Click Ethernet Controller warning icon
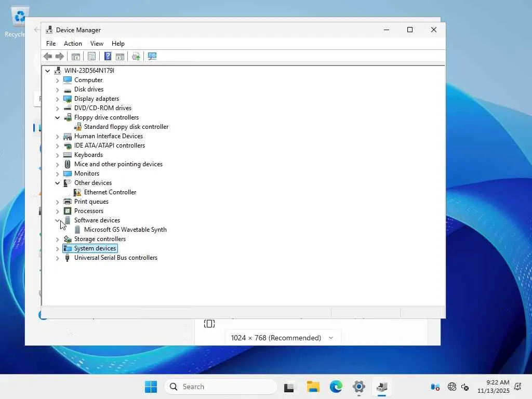 [x=77, y=192]
